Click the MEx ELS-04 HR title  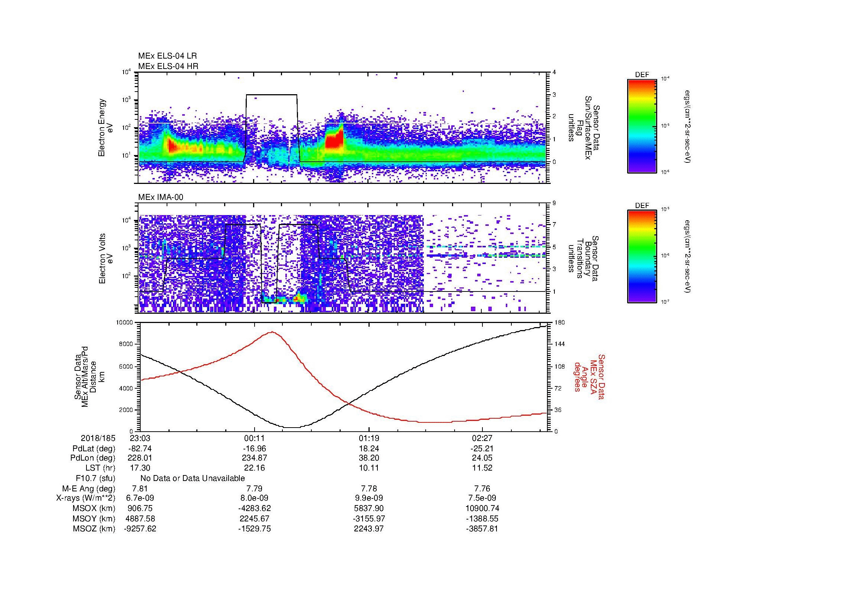(168, 66)
